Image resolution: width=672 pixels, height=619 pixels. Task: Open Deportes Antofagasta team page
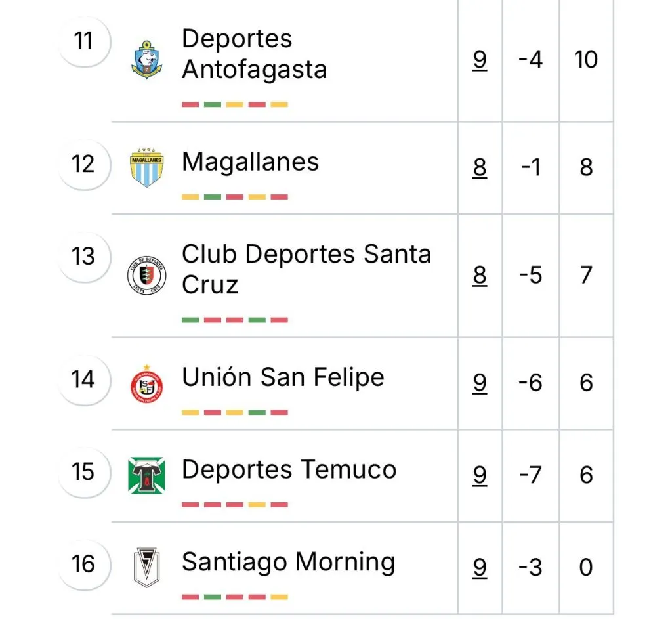tap(254, 54)
